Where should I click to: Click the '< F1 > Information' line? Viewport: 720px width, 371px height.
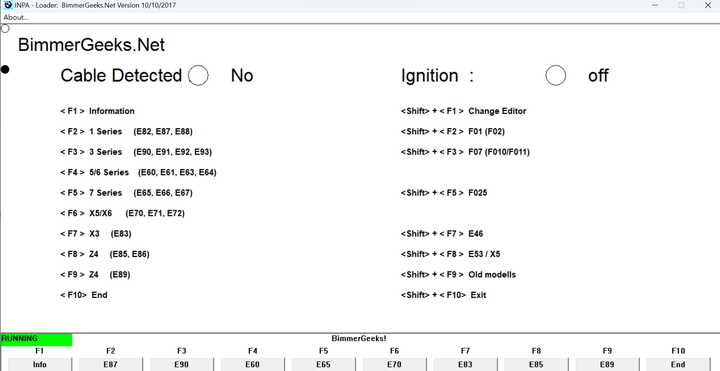pyautogui.click(x=97, y=111)
